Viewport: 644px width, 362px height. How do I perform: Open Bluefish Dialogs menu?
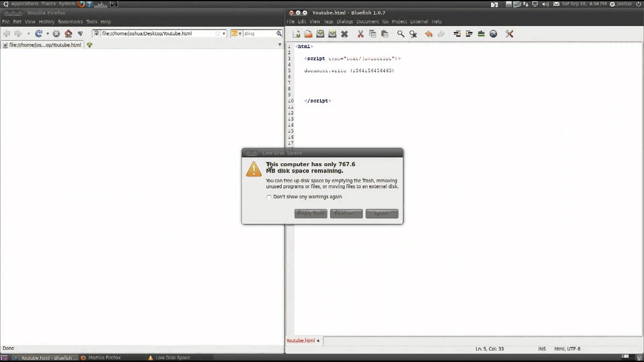pyautogui.click(x=345, y=22)
